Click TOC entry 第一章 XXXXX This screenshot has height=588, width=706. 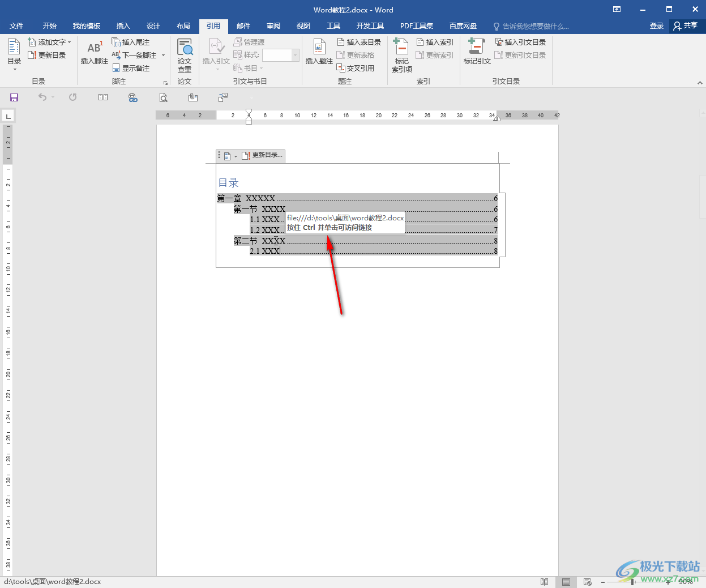coord(357,198)
